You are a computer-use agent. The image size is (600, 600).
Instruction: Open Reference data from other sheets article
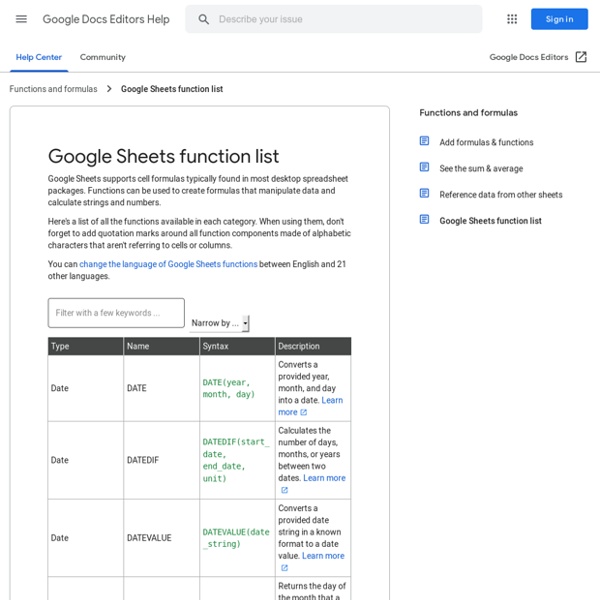tap(501, 195)
